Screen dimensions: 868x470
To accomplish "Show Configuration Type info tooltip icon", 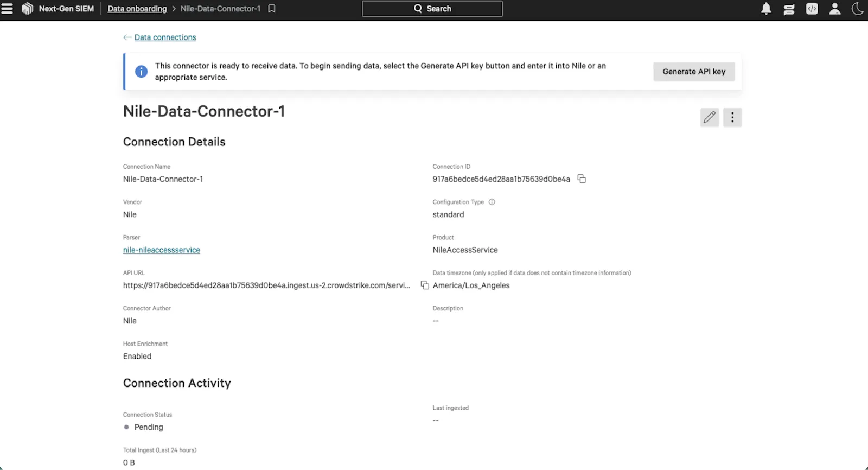I will (492, 202).
